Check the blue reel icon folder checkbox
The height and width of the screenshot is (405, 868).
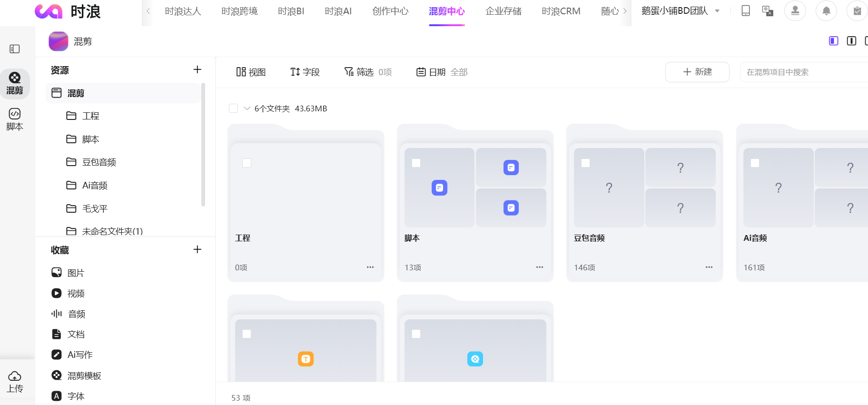coord(416,334)
